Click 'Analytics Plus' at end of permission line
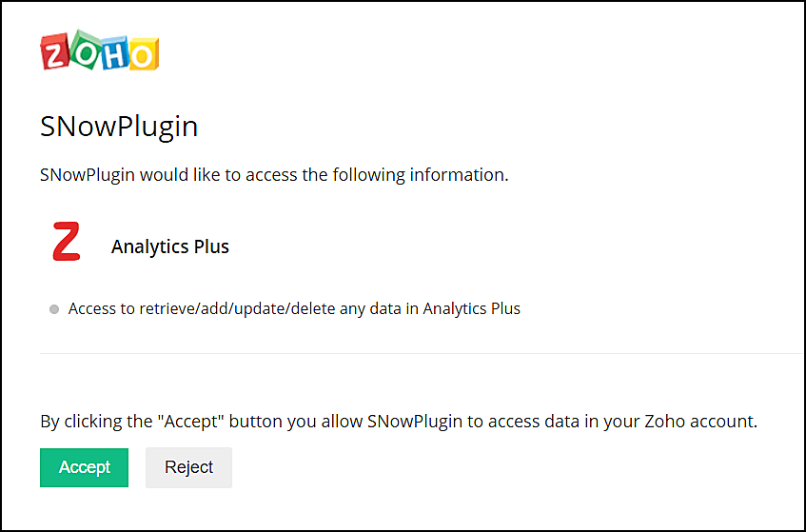Image resolution: width=806 pixels, height=532 pixels. pyautogui.click(x=471, y=308)
